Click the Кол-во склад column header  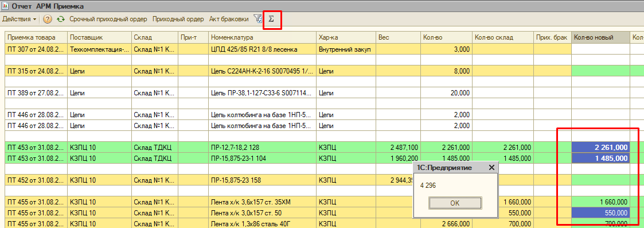[503, 37]
